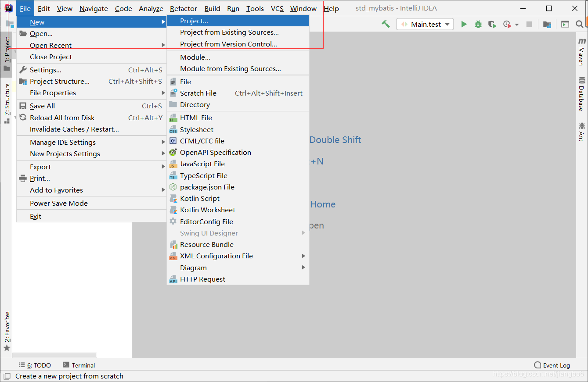Click the Settings wrench menu entry
The height and width of the screenshot is (382, 588).
pos(91,70)
